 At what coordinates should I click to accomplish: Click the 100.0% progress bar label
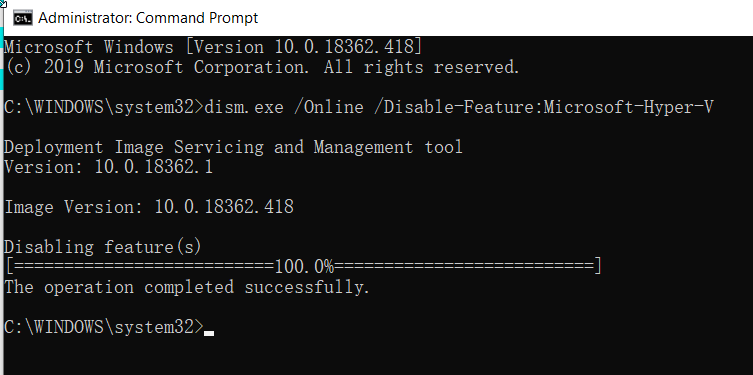point(304,266)
